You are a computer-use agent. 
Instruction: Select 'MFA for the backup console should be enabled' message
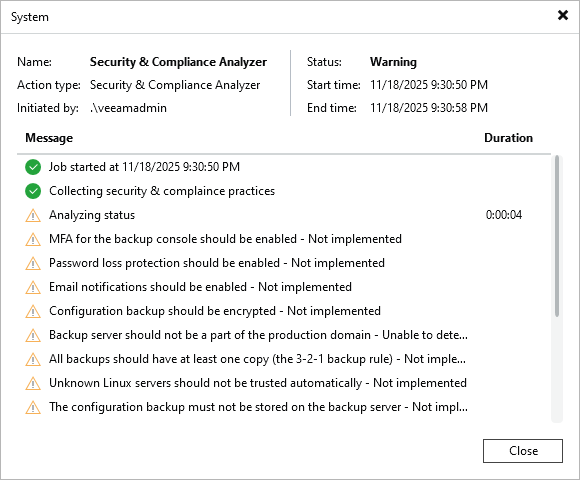[225, 239]
